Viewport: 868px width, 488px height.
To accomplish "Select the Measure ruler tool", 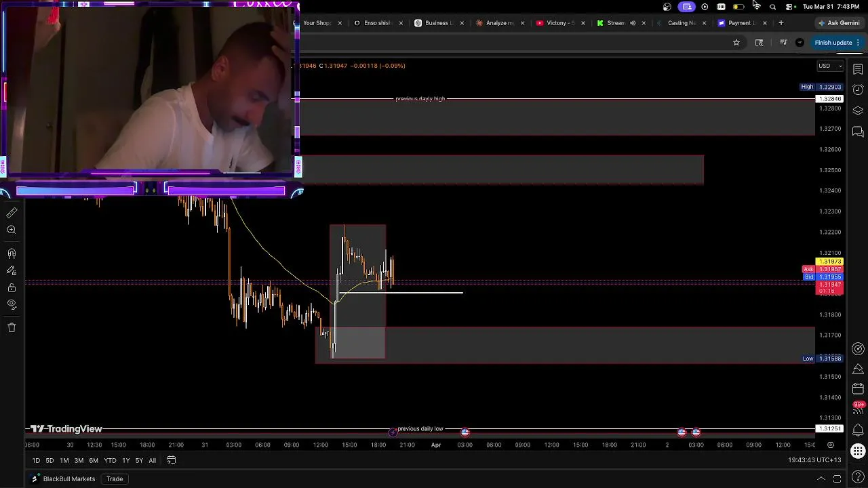I will click(x=12, y=213).
